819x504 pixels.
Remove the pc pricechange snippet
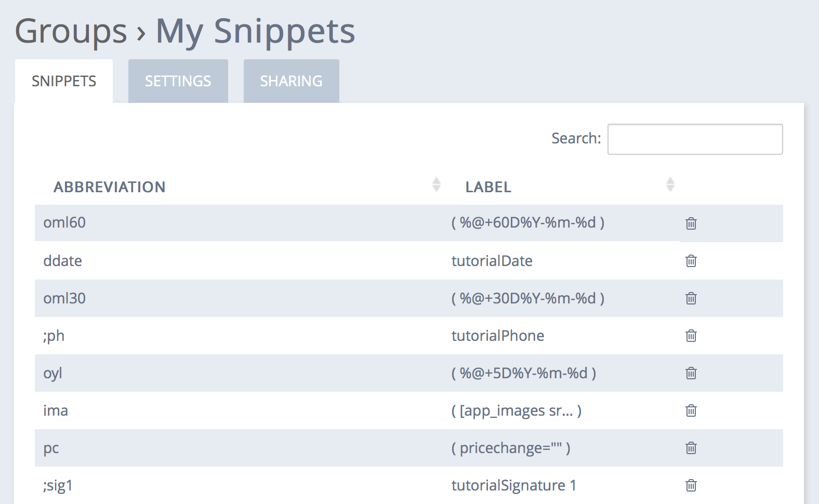click(691, 448)
